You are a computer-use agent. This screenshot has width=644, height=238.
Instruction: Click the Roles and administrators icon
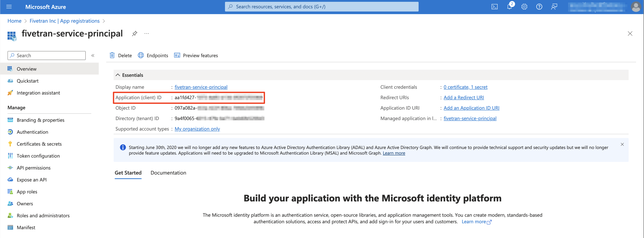10,216
